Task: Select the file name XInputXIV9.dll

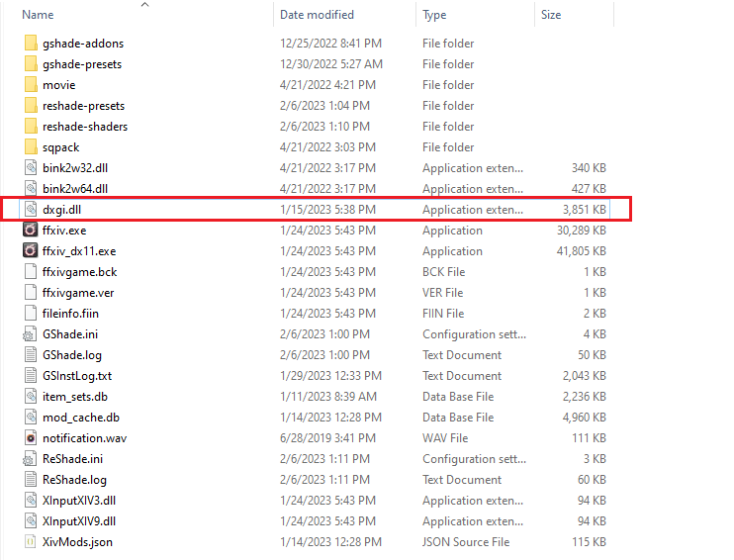Action: tap(79, 521)
